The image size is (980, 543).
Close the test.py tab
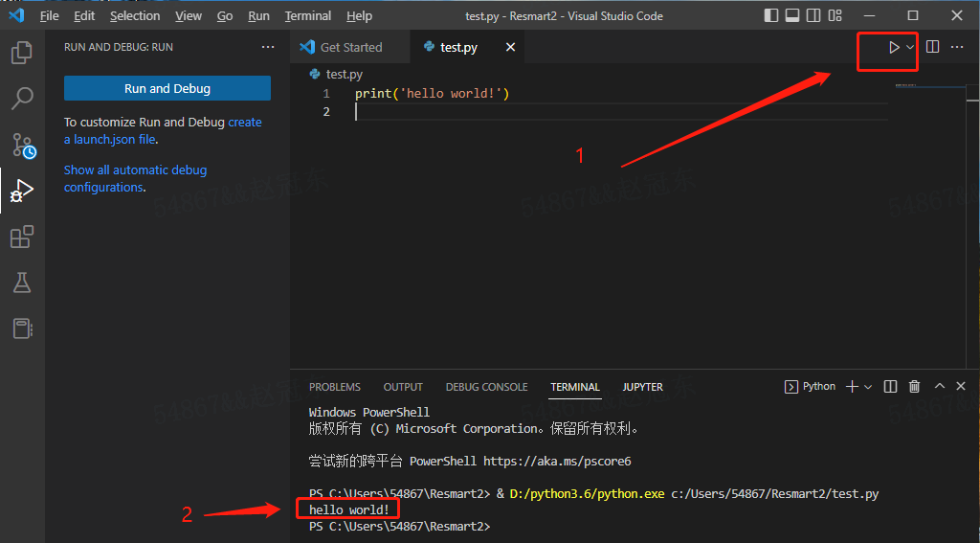511,47
